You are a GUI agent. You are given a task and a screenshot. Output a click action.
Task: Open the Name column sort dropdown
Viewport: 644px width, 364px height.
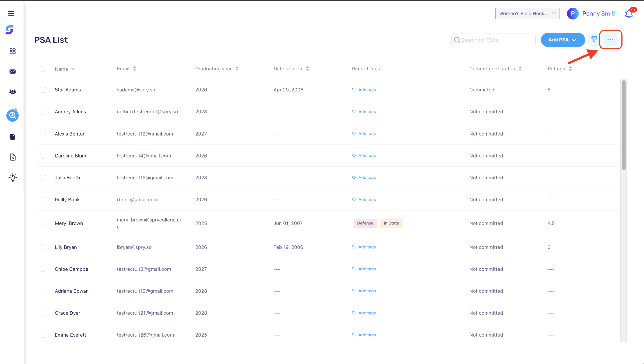point(73,69)
